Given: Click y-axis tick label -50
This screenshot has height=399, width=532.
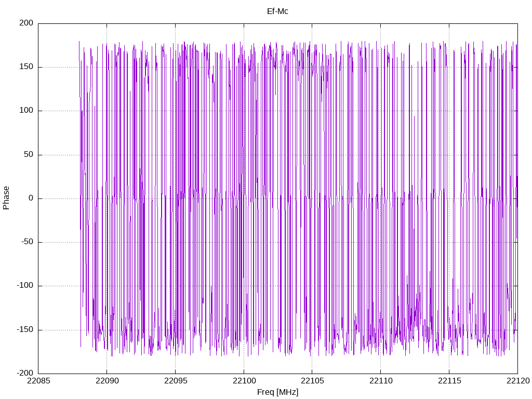Looking at the screenshot, I should [x=27, y=242].
